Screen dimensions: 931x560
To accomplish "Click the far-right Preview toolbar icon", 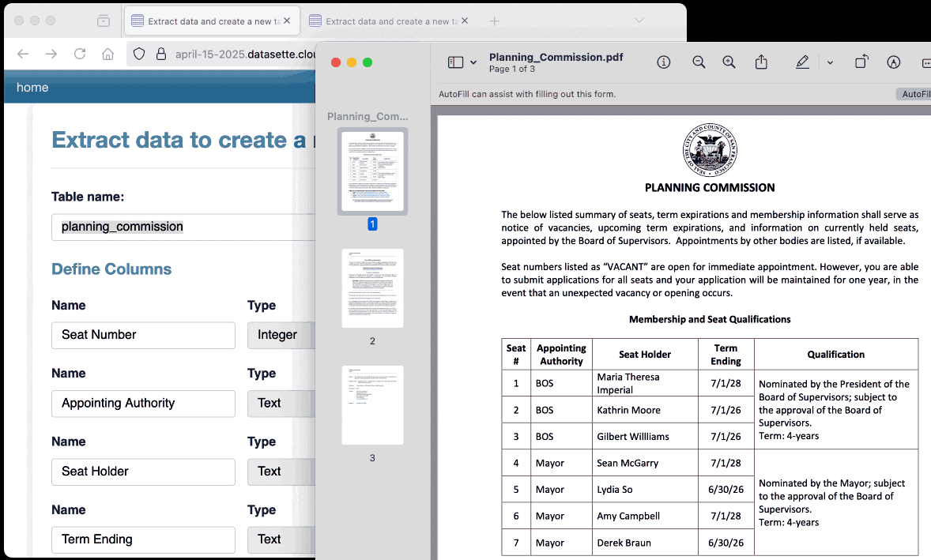I will 926,62.
